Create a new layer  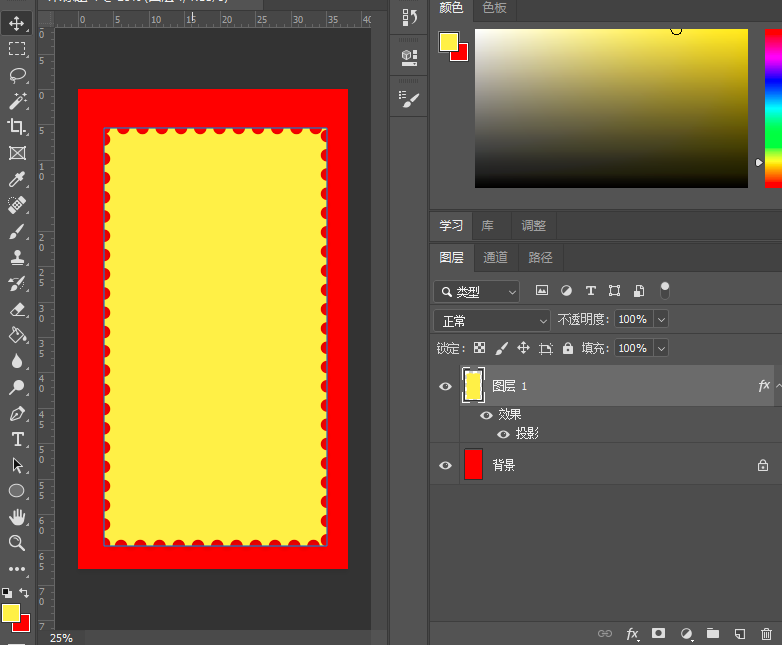(740, 634)
